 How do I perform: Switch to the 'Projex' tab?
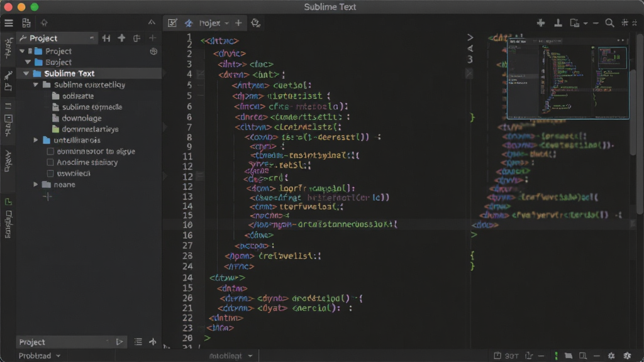(x=210, y=23)
